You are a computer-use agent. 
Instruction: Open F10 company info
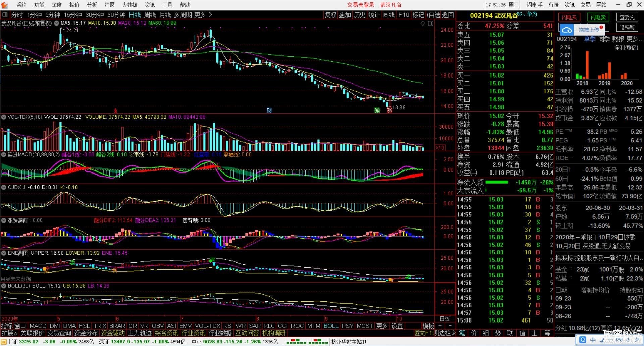point(404,15)
